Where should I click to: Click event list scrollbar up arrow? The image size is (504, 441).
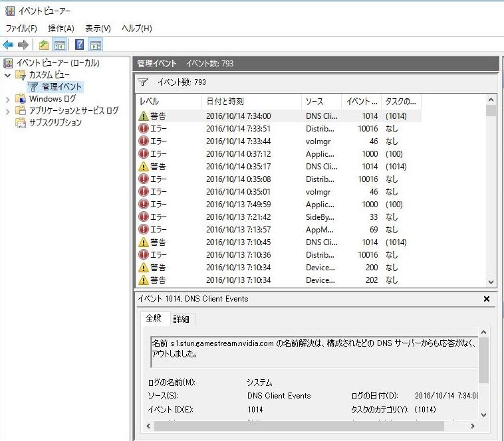tap(491, 100)
